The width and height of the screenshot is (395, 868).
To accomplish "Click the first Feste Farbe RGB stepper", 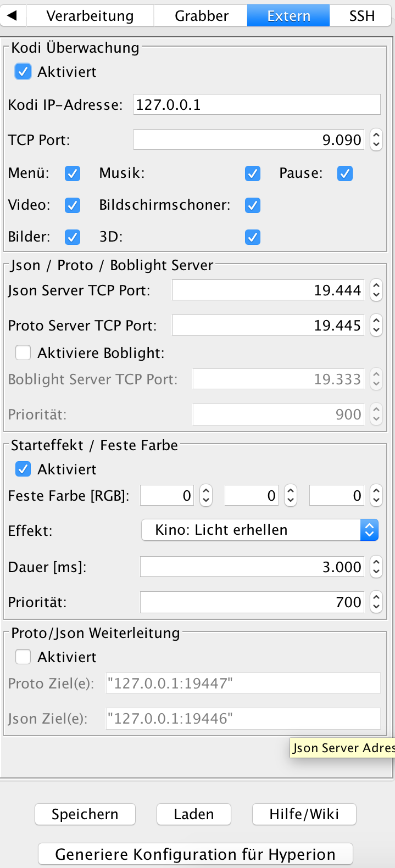I will coord(205,495).
